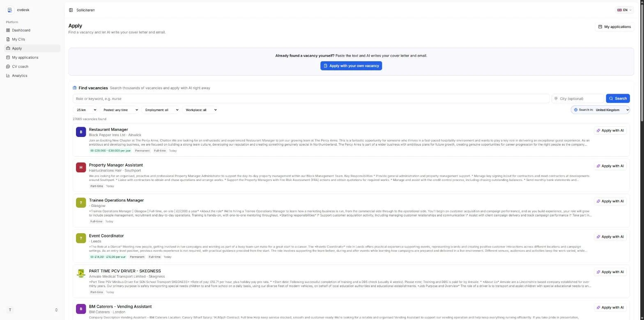Click the Hairlucinations 'H' avatar
644x320 pixels.
click(x=81, y=167)
